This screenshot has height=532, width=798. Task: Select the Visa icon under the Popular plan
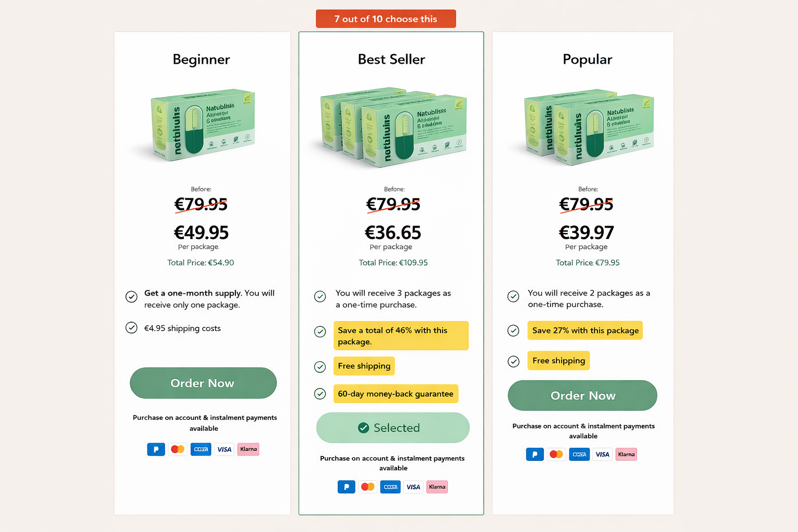coord(602,454)
